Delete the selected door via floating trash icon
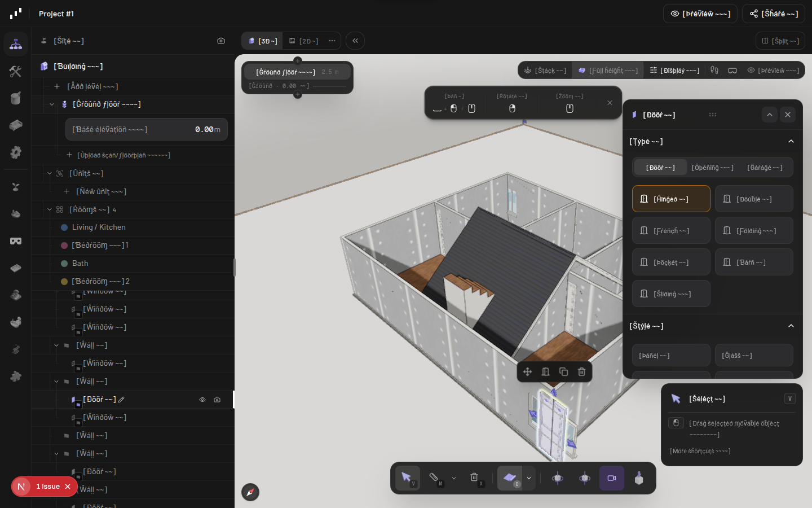The image size is (812, 508). [x=581, y=371]
